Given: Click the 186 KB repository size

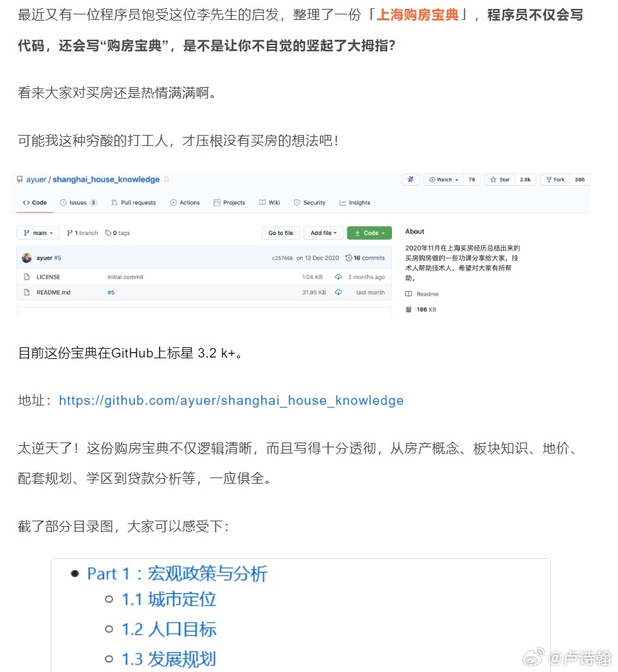Looking at the screenshot, I should click(x=426, y=310).
